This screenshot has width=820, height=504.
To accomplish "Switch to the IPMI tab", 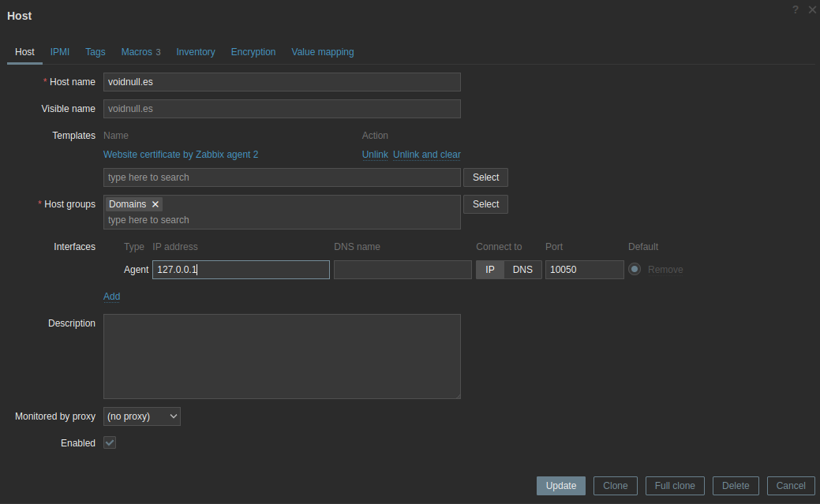I will (60, 52).
